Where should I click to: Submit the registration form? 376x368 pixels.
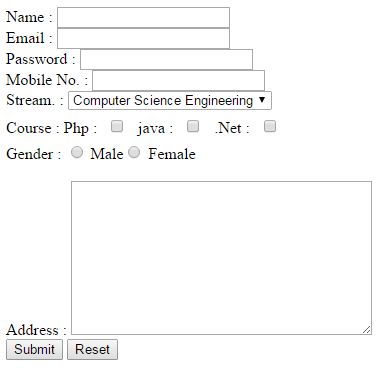(34, 349)
